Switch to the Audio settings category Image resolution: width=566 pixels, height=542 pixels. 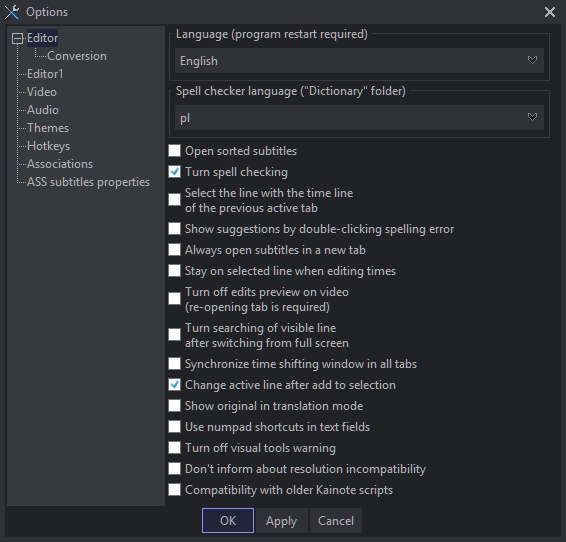click(x=43, y=110)
